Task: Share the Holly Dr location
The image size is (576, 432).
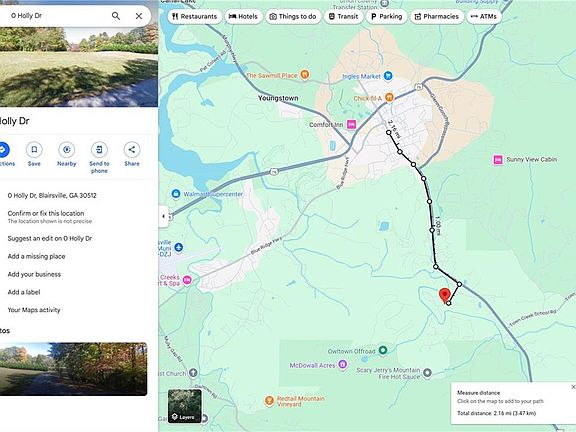Action: (132, 154)
